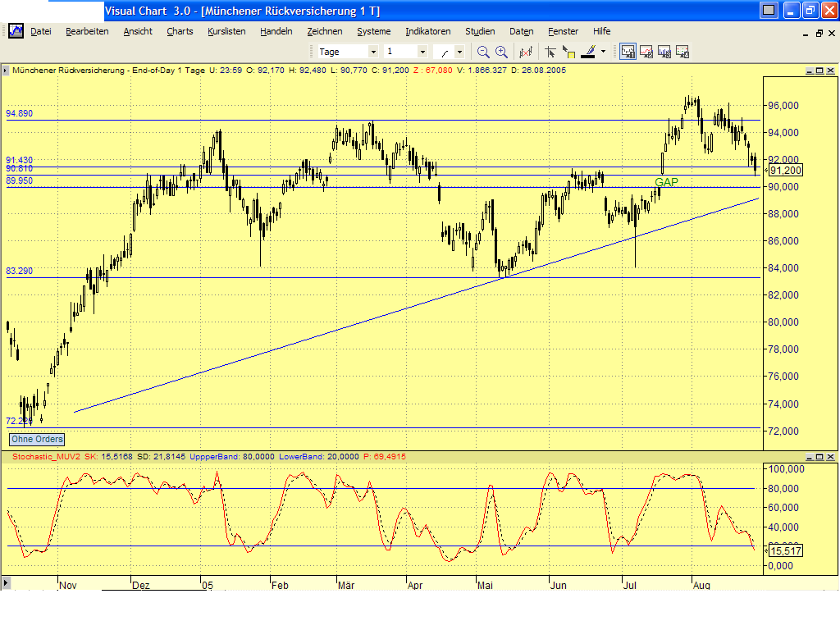Image resolution: width=840 pixels, height=630 pixels.
Task: Open the Systeme menu
Action: pos(373,31)
